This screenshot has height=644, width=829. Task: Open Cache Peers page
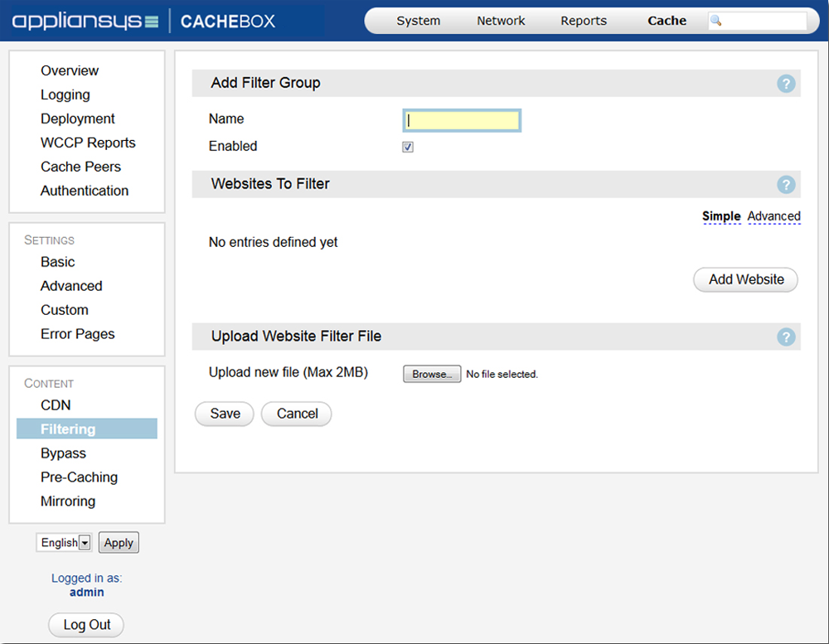tap(80, 167)
